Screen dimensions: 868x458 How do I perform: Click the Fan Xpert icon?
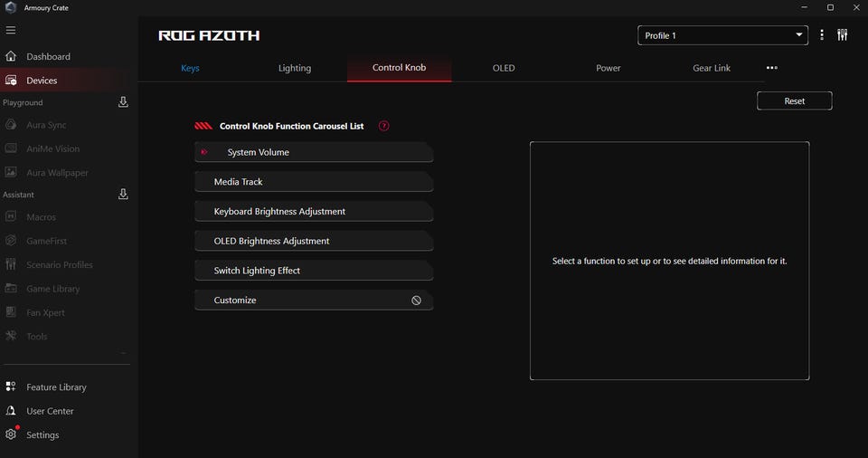(x=11, y=312)
